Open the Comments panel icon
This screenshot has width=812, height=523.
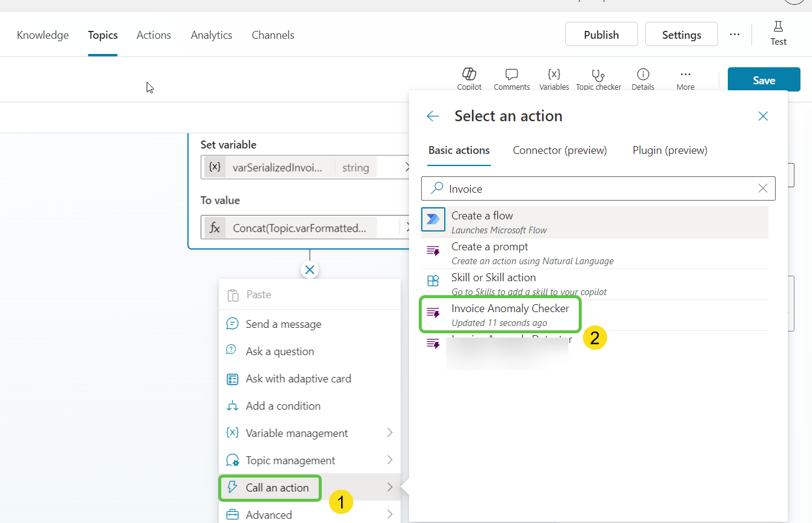pyautogui.click(x=511, y=75)
